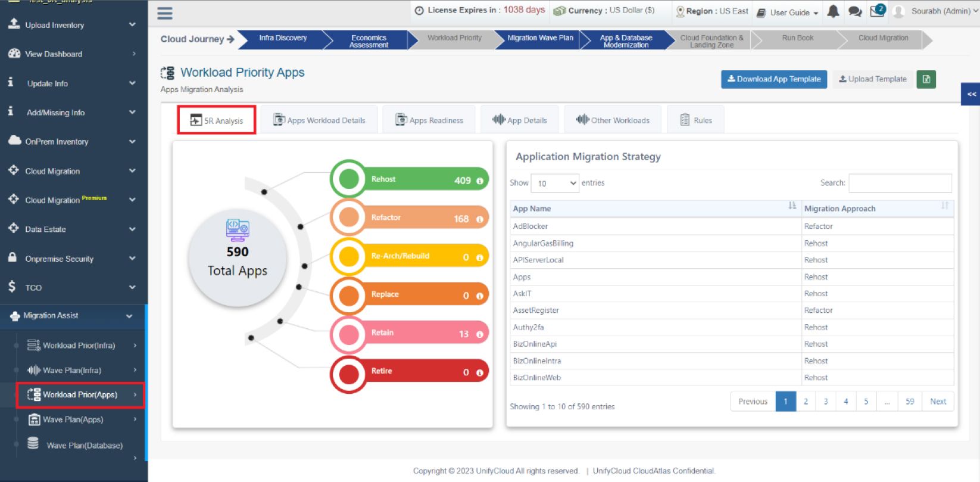Open Wave Plan(Database) in the sidebar

(x=85, y=446)
